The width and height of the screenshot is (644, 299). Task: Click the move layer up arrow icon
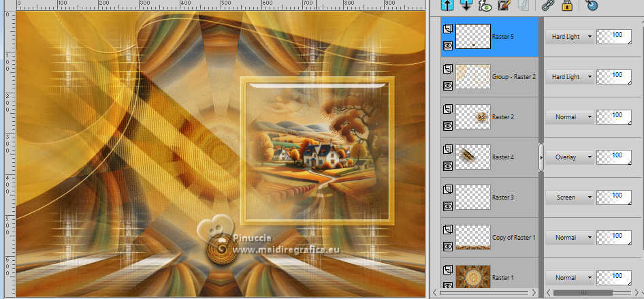click(x=447, y=5)
